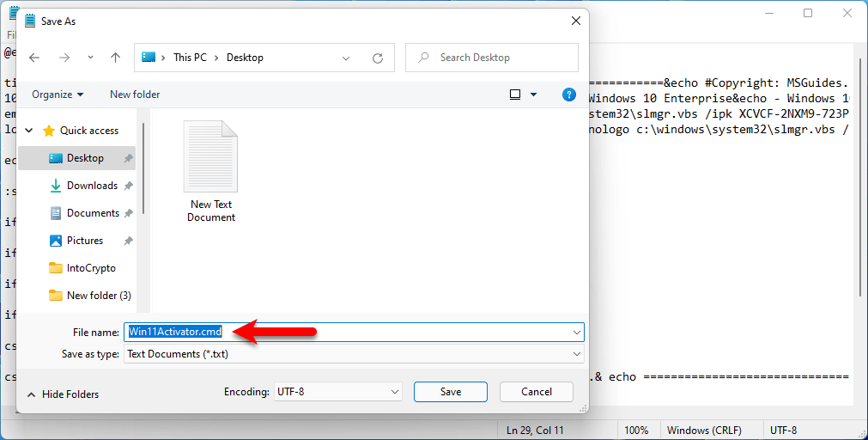The height and width of the screenshot is (440, 868).
Task: Go forward with the right arrow button
Action: [64, 58]
